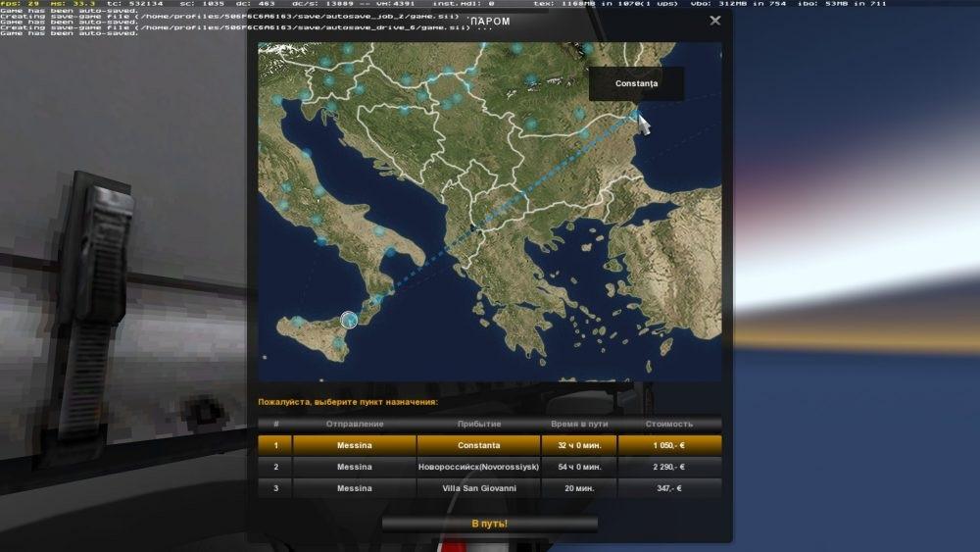This screenshot has width=980, height=552.
Task: Click the 1 050 € price cell
Action: pos(669,445)
